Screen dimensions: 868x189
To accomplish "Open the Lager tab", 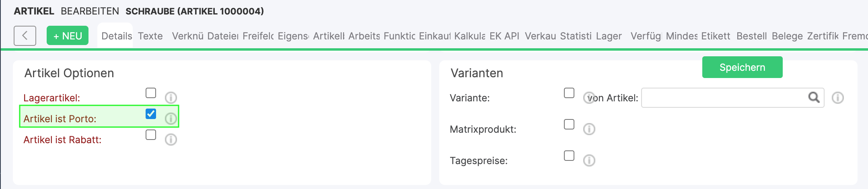I will coord(609,36).
